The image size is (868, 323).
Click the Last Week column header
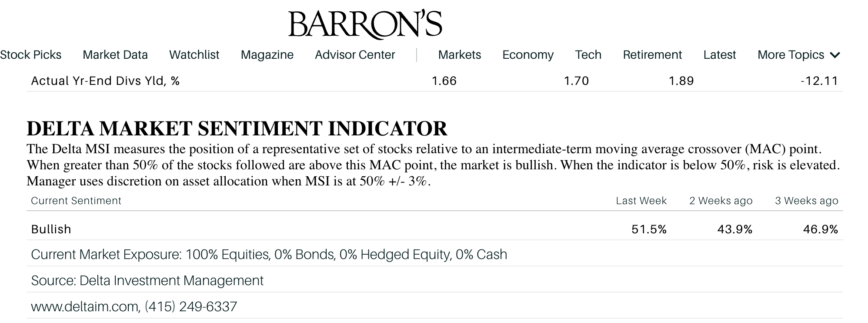click(641, 201)
